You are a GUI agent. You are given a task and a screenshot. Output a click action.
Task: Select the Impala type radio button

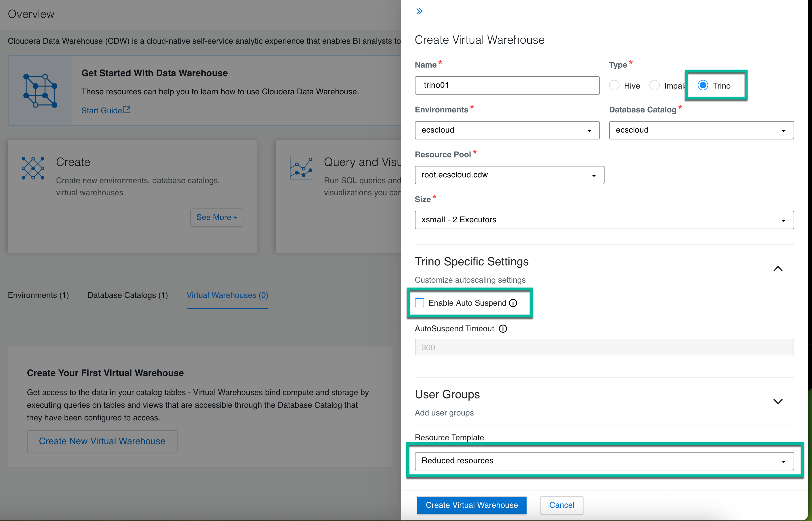(x=654, y=85)
